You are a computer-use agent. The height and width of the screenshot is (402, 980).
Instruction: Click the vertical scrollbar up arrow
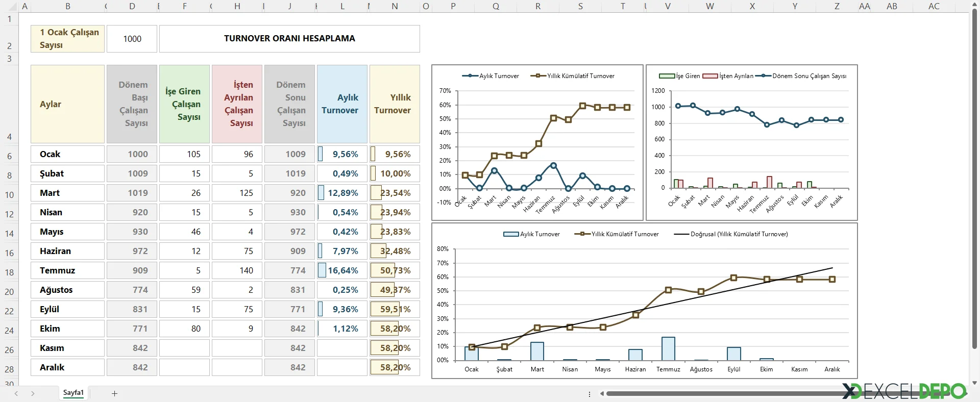[974, 5]
